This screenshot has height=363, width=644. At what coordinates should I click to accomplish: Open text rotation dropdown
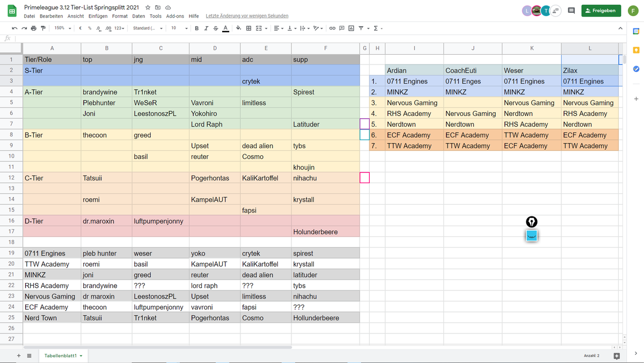coord(319,28)
